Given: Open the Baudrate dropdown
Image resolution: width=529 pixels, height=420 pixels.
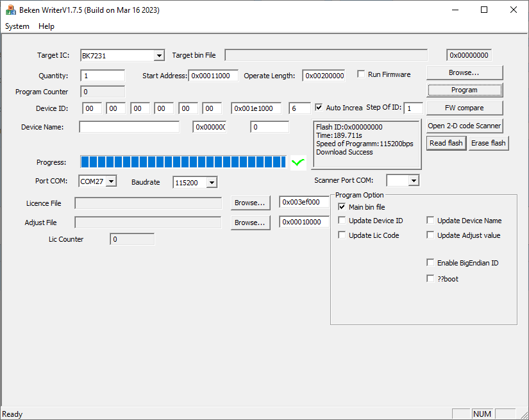Looking at the screenshot, I should click(211, 183).
